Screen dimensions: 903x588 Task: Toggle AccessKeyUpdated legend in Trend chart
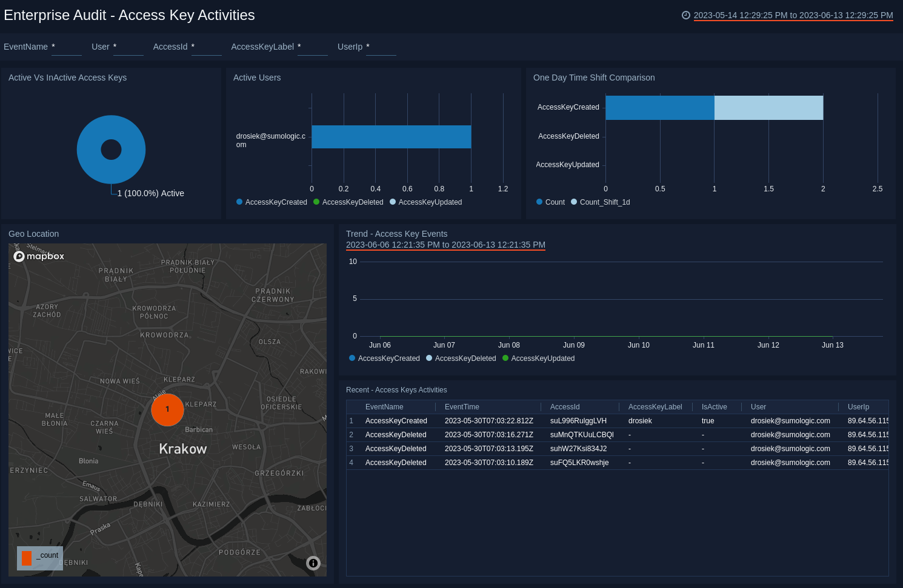click(x=538, y=358)
